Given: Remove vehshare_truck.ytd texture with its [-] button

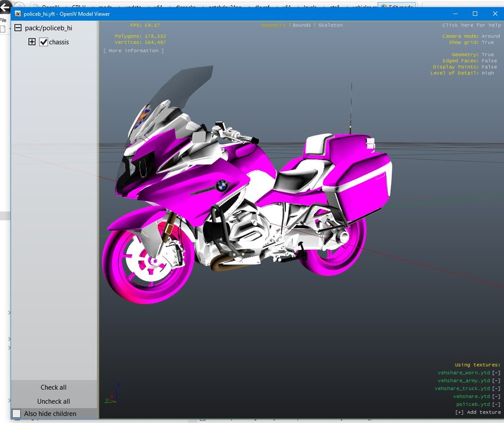Looking at the screenshot, I should (496, 389).
